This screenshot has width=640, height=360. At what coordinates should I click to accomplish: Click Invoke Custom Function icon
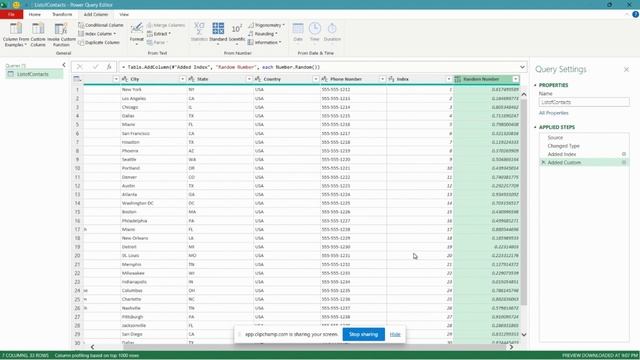point(61,29)
